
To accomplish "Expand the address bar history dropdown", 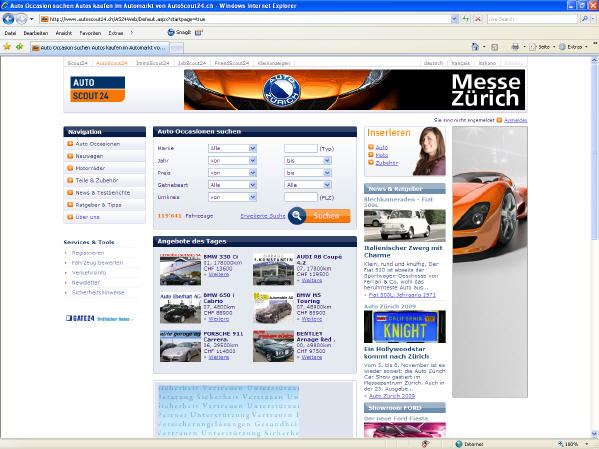I will [x=454, y=19].
